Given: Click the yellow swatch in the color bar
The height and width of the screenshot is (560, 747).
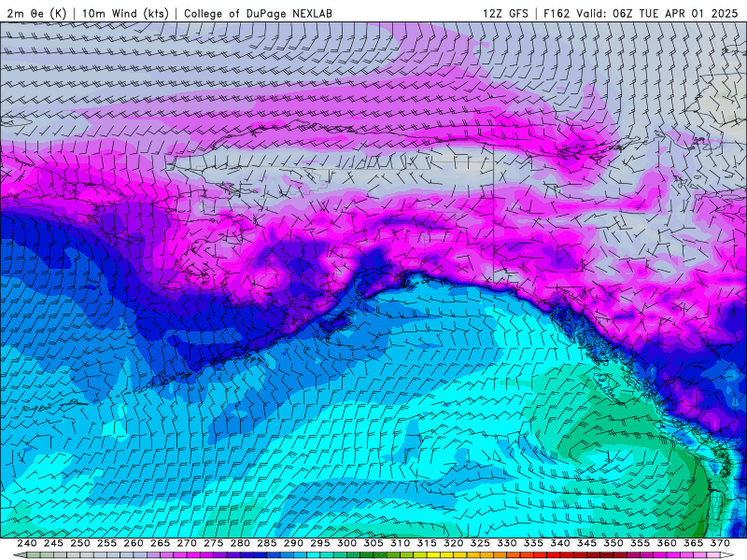Looking at the screenshot, I should 433,555.
